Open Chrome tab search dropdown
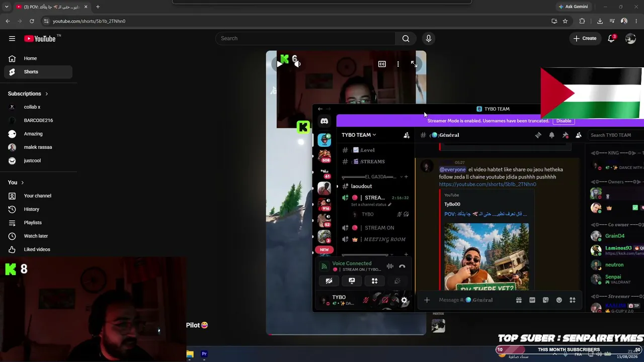The width and height of the screenshot is (644, 362). 7,7
